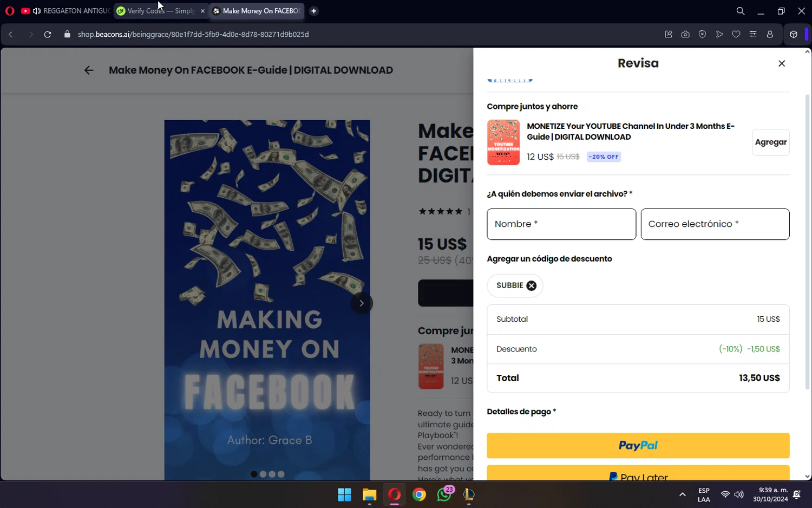
Task: Select the fourth carousel dot
Action: pyautogui.click(x=281, y=474)
